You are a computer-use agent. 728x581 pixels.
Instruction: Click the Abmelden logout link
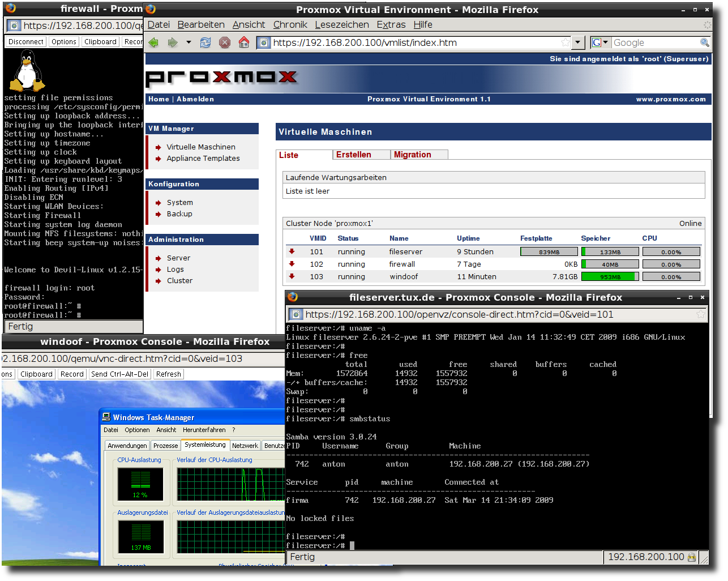coord(195,99)
